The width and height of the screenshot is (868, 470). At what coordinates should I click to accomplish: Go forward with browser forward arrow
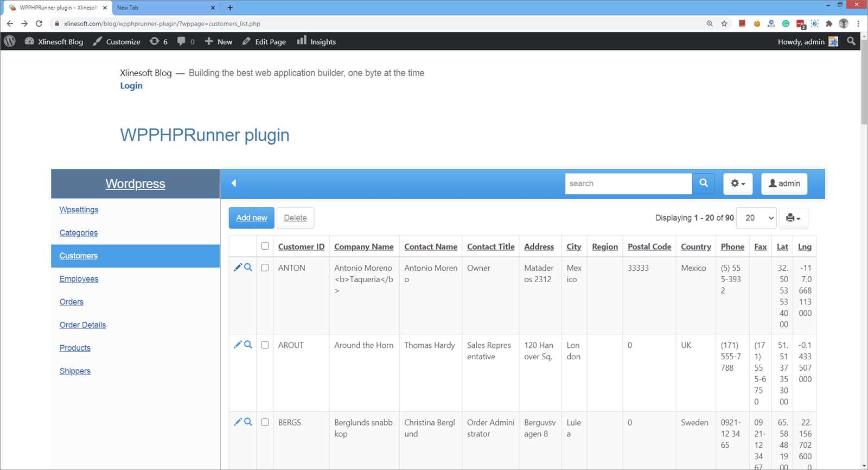(x=24, y=23)
